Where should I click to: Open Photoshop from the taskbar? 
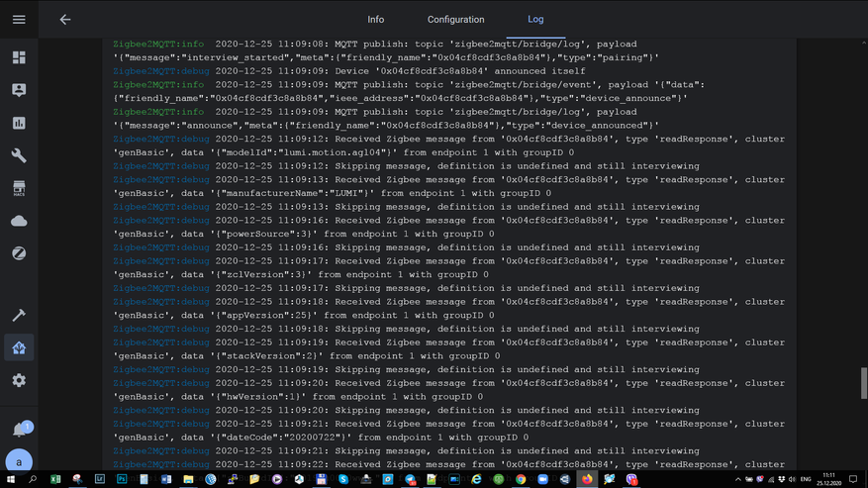[122, 479]
